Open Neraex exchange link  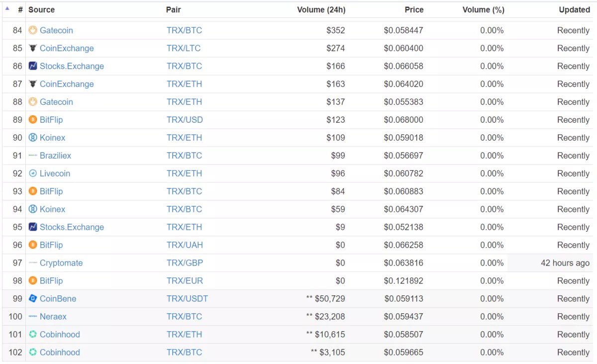pyautogui.click(x=53, y=317)
